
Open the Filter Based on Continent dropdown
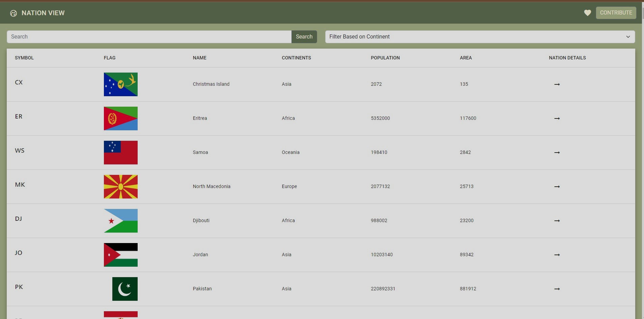[x=480, y=37]
